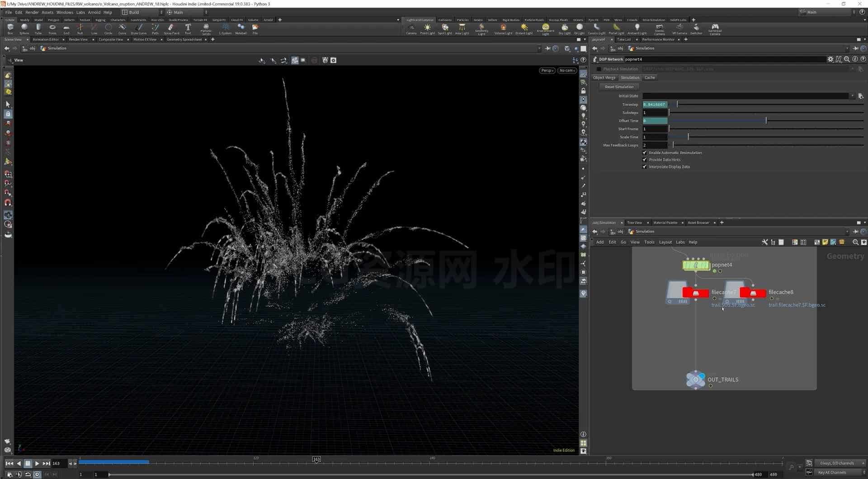Screen dimensions: 868x479
Task: Click the Timestep value field
Action: tap(655, 104)
